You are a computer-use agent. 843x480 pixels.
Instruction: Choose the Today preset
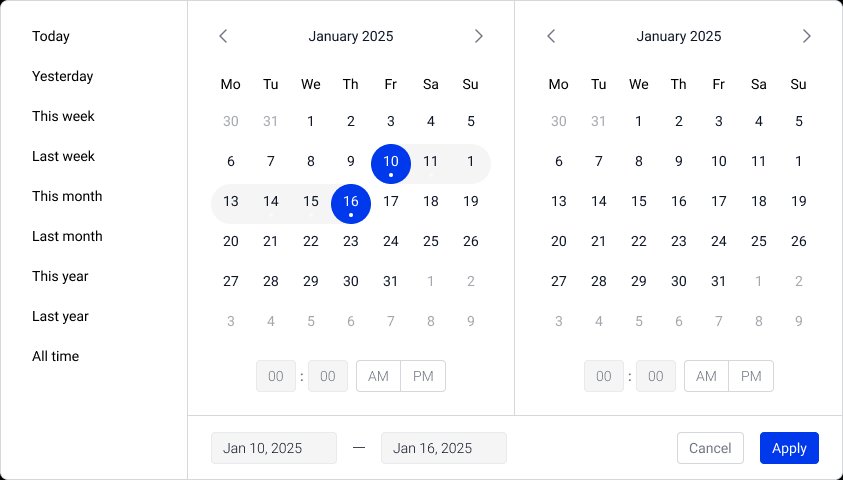51,36
